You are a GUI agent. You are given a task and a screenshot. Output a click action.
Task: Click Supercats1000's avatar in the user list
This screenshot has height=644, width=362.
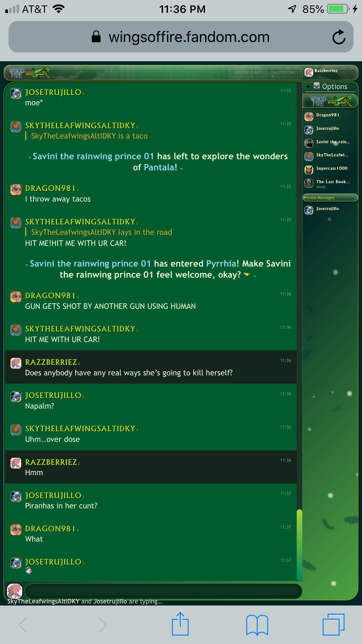tap(309, 169)
